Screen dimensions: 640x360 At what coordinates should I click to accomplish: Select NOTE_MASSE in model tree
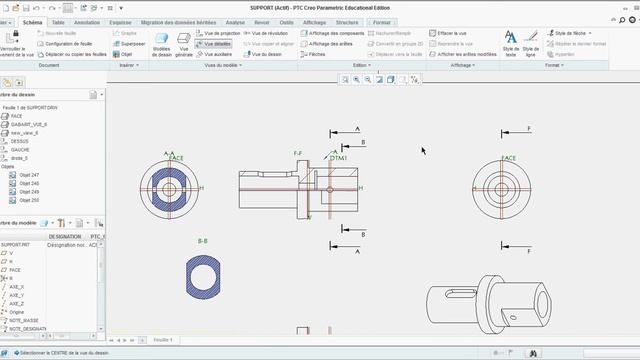pos(23,320)
